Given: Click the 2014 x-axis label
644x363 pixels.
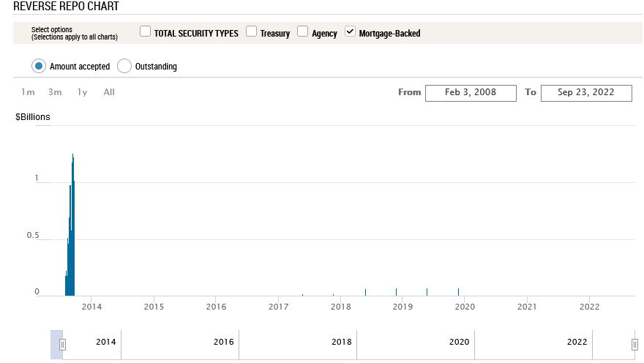Looking at the screenshot, I should 91,307.
